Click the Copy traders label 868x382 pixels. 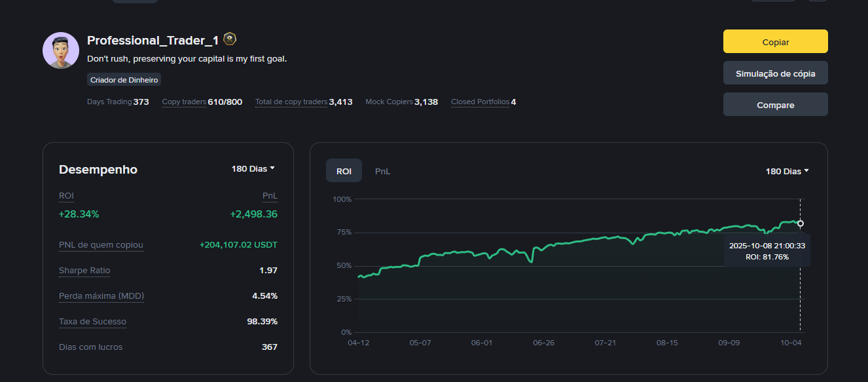tap(184, 102)
